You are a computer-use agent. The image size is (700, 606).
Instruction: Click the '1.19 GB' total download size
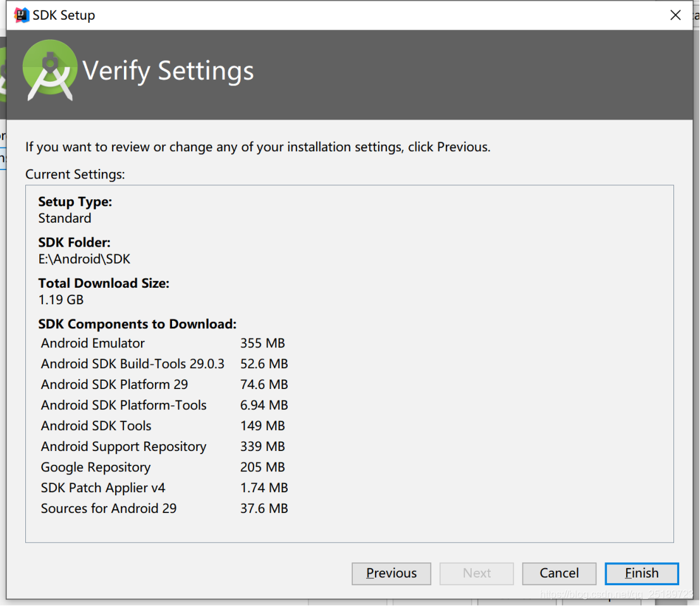click(61, 300)
